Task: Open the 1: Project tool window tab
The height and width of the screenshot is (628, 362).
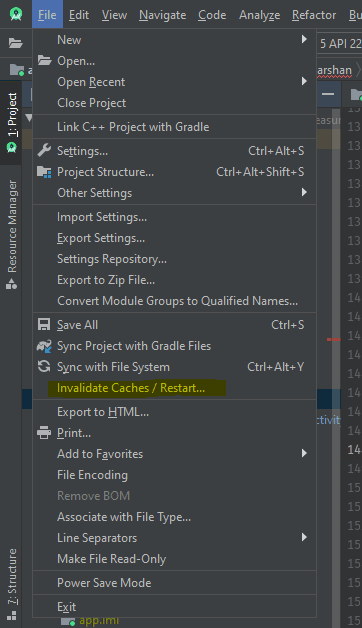Action: click(x=12, y=123)
